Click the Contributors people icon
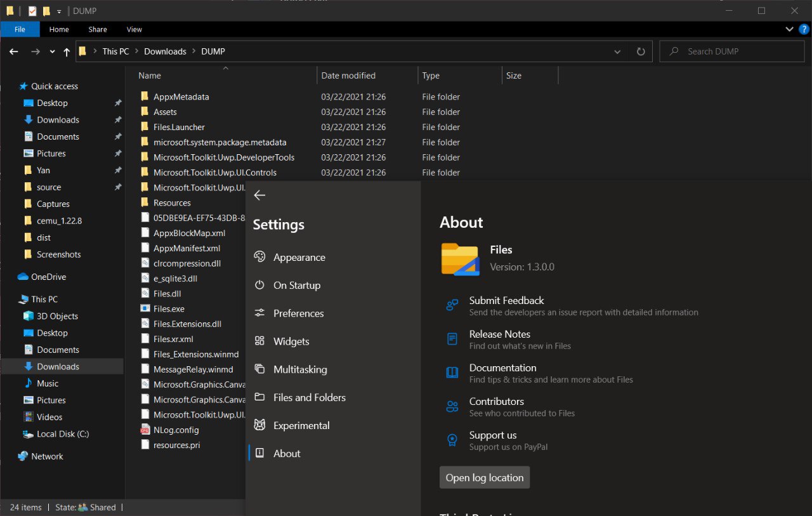Screen dimensions: 812x516 click(x=452, y=406)
